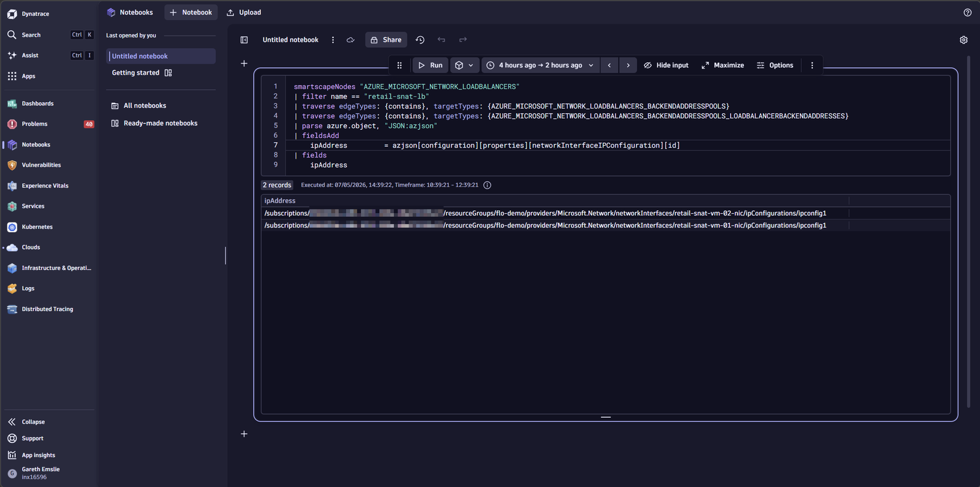
Task: Select the retail-snat-vm-01-nic result row
Action: tap(606, 225)
